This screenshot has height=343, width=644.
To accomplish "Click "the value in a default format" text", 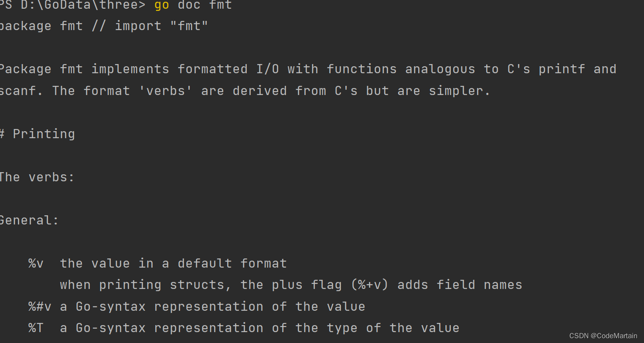I will pyautogui.click(x=174, y=264).
